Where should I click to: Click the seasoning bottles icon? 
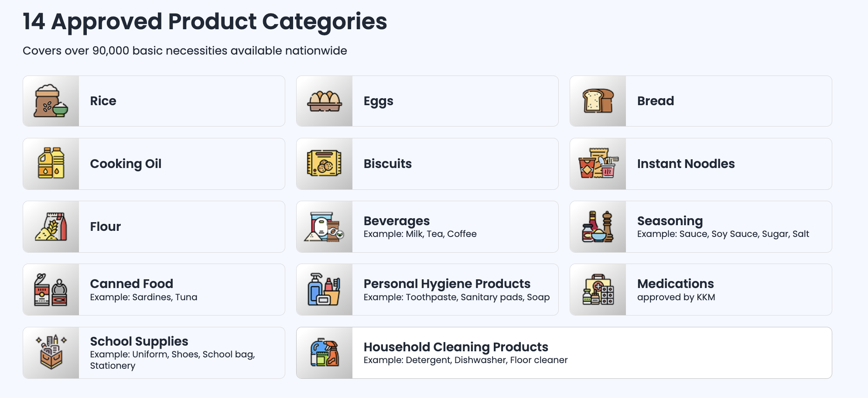point(598,226)
